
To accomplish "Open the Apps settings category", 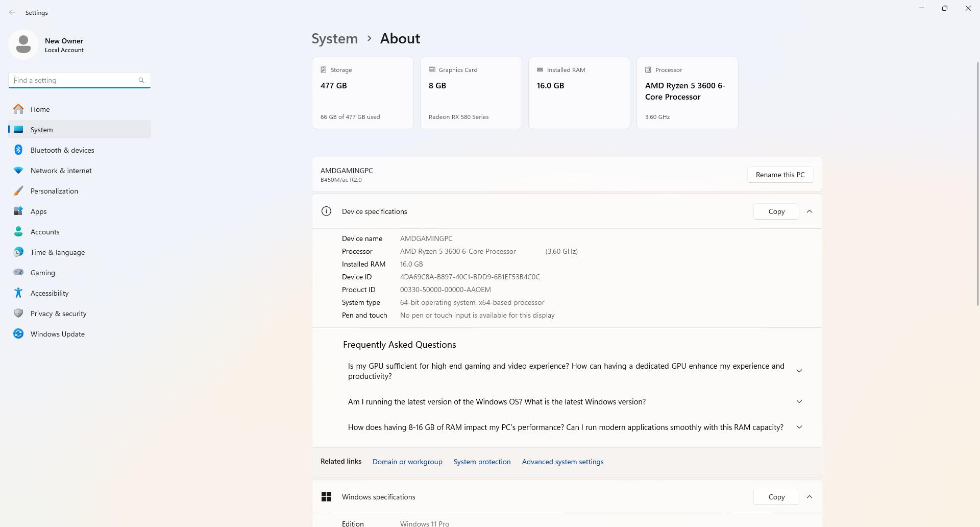I will pos(38,211).
